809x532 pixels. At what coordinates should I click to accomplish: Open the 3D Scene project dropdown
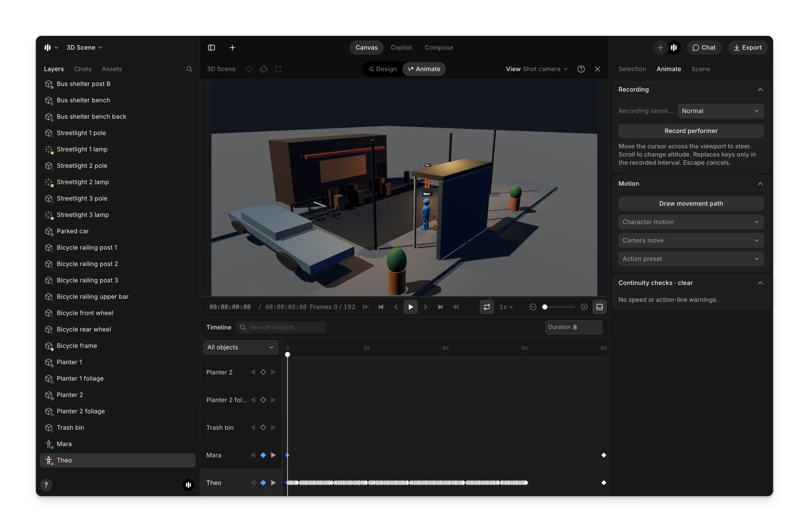(x=85, y=48)
